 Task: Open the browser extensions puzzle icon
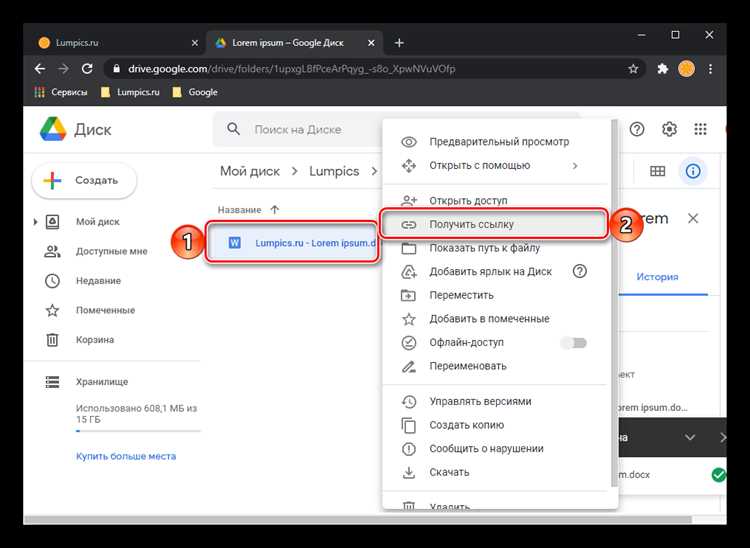tap(662, 69)
